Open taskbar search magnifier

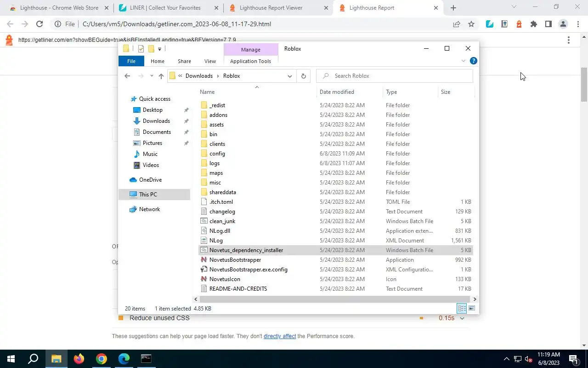pos(33,359)
